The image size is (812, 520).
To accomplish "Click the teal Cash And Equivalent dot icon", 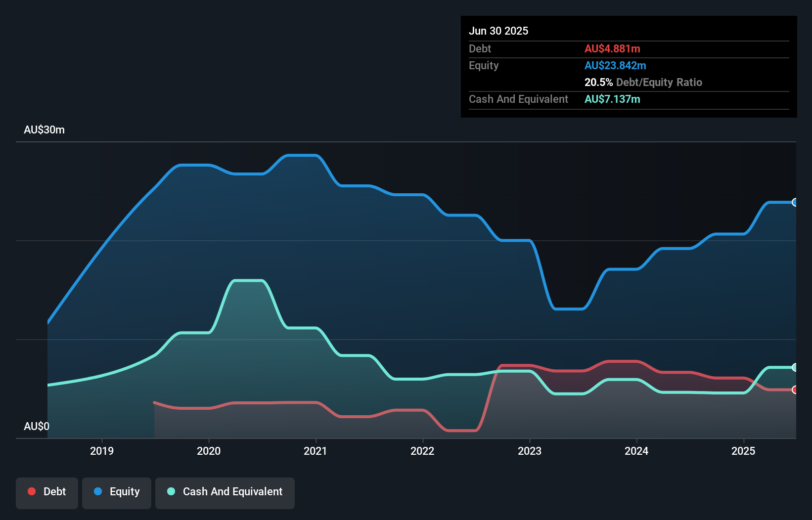I will [170, 491].
